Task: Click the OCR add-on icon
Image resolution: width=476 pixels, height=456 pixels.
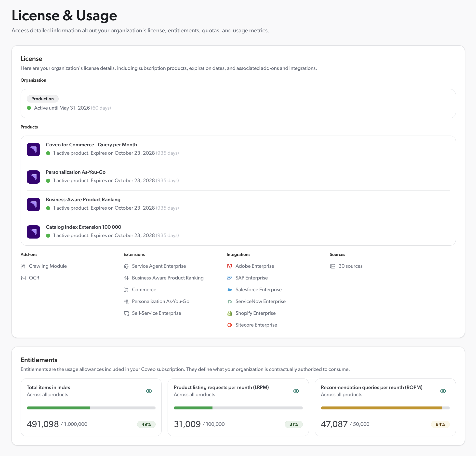Action: coord(24,278)
